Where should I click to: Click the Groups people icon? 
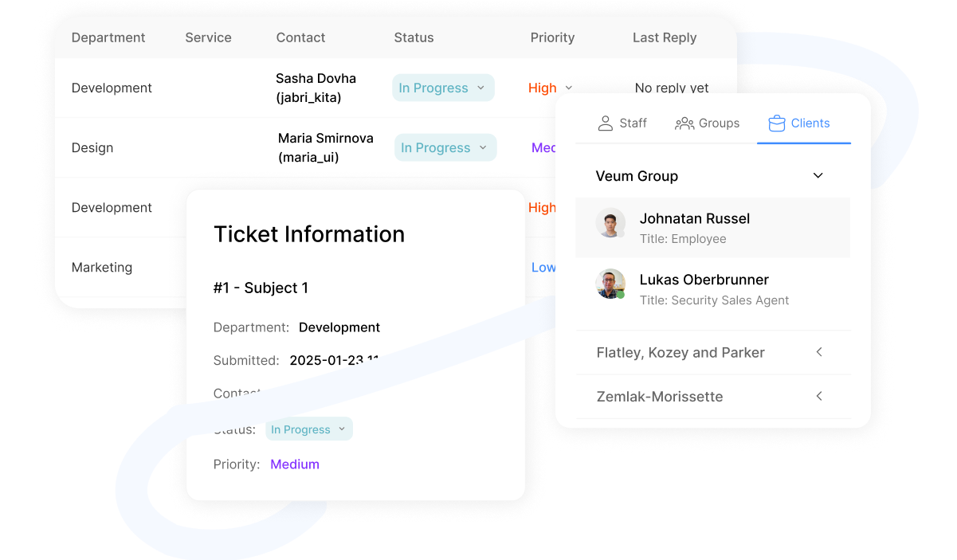pyautogui.click(x=684, y=123)
